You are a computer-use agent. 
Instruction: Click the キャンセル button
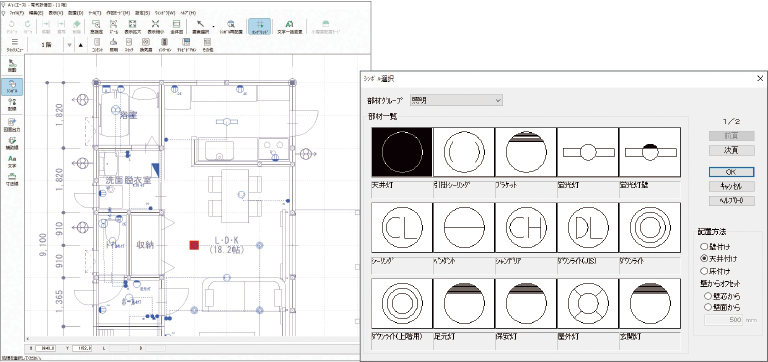click(732, 186)
